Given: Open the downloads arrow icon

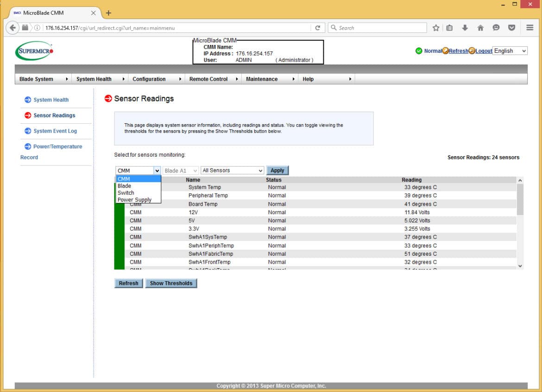Looking at the screenshot, I should tap(465, 28).
